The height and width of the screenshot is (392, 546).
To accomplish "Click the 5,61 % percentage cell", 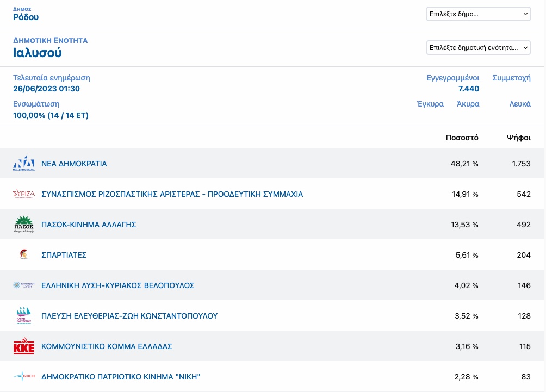I will point(467,255).
